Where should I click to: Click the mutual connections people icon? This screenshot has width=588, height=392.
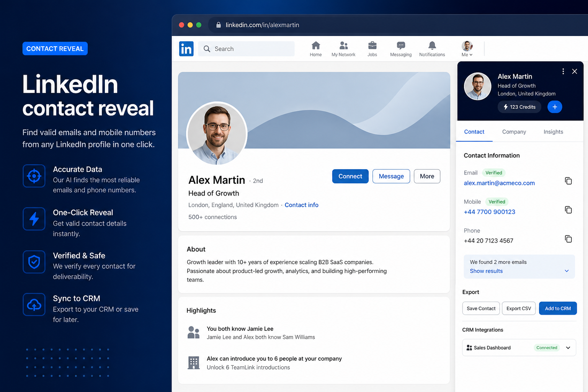[x=193, y=332]
